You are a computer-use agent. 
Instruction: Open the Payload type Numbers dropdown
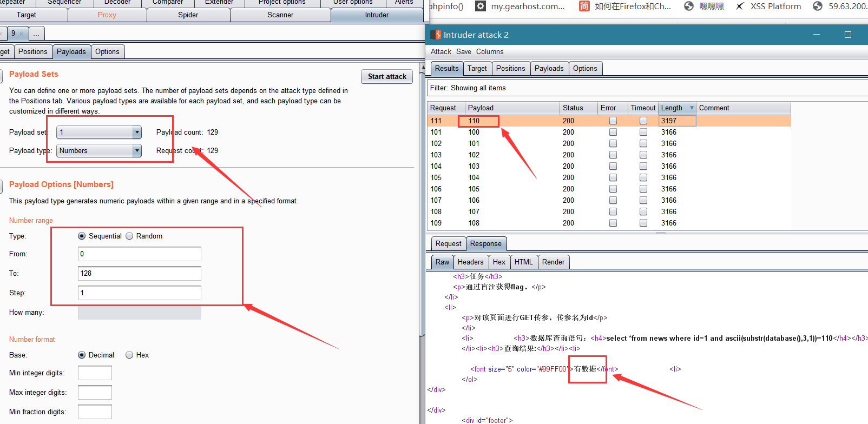click(99, 150)
